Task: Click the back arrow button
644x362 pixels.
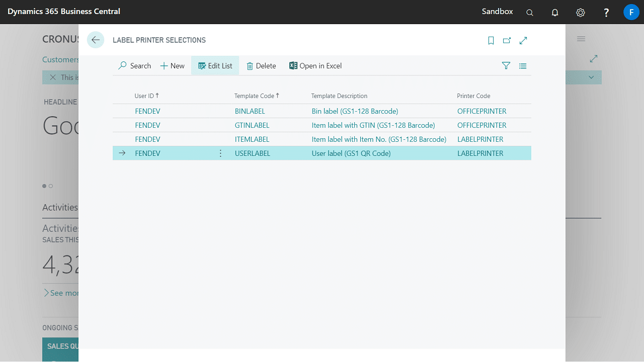Action: (x=96, y=40)
